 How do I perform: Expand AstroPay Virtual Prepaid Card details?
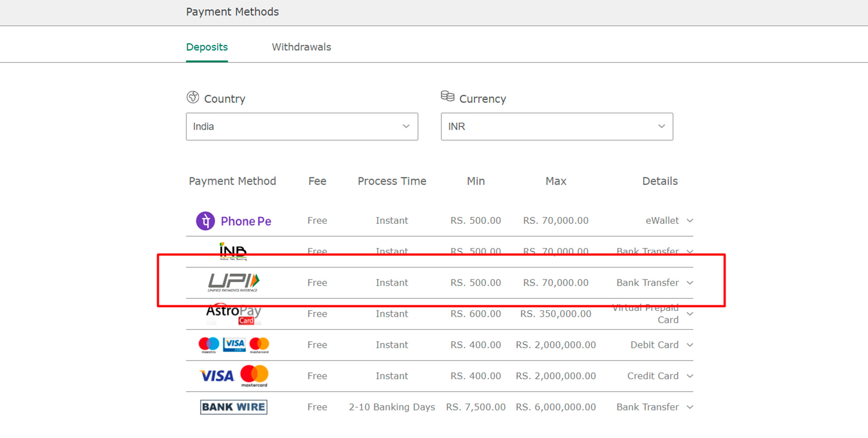tap(689, 314)
